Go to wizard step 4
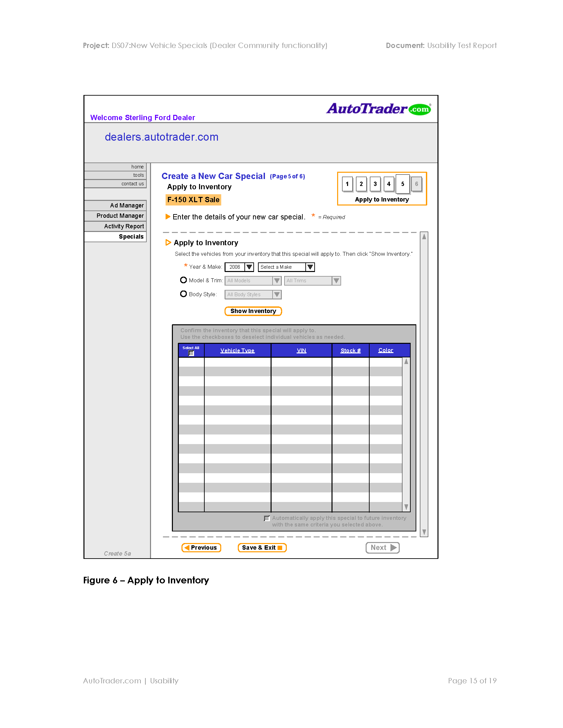The height and width of the screenshot is (728, 563). click(389, 184)
